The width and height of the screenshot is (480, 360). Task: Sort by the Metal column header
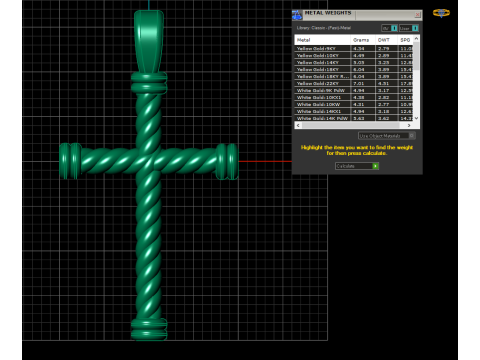tap(322, 40)
